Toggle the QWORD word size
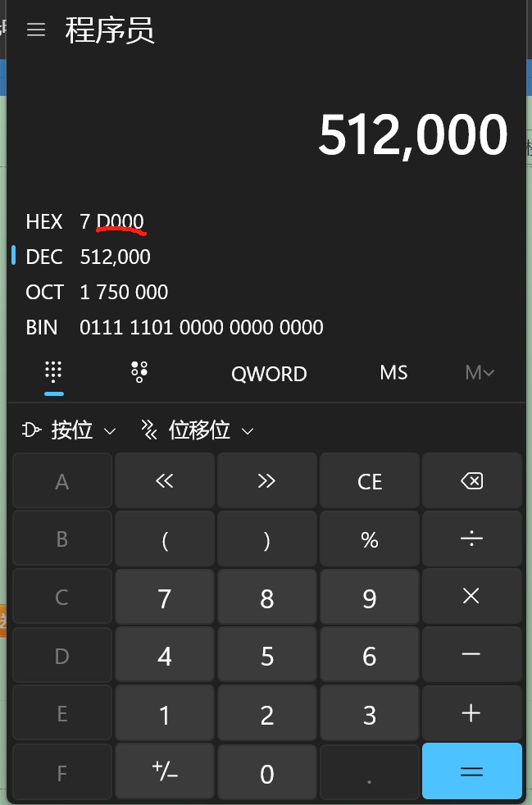The image size is (532, 805). (x=269, y=374)
